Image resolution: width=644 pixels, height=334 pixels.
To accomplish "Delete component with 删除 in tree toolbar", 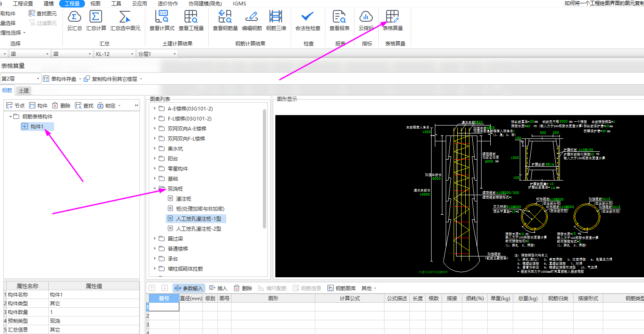I will point(61,105).
